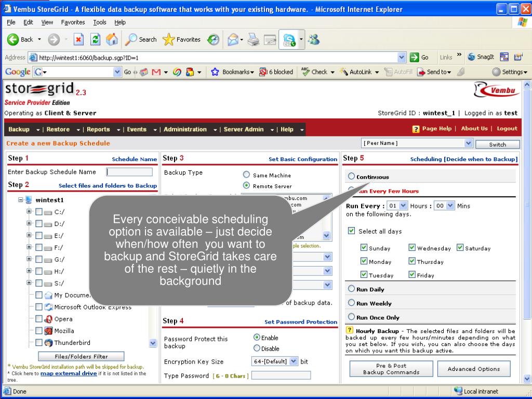The image size is (532, 399).
Task: Open the Favorites star button
Action: coord(181,39)
